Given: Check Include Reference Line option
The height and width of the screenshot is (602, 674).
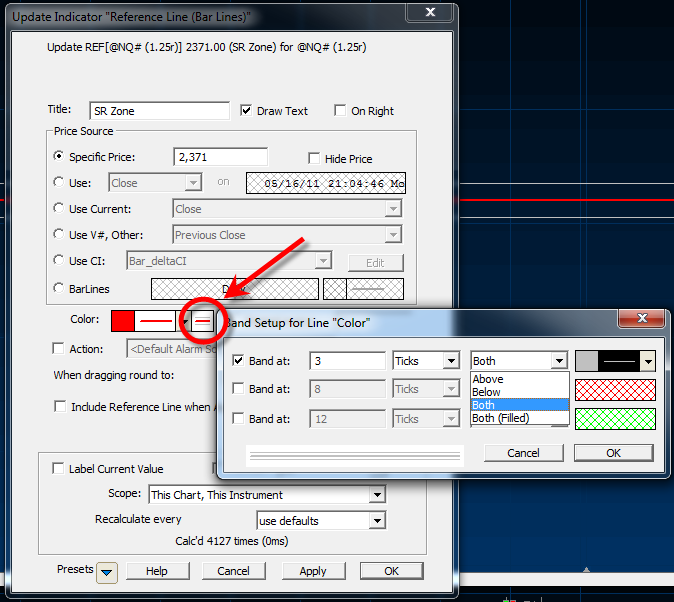Looking at the screenshot, I should pyautogui.click(x=60, y=406).
